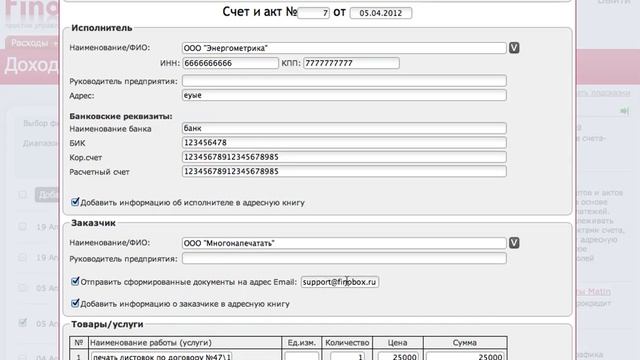Click the Цена column header
The image size is (640, 360).
[398, 343]
